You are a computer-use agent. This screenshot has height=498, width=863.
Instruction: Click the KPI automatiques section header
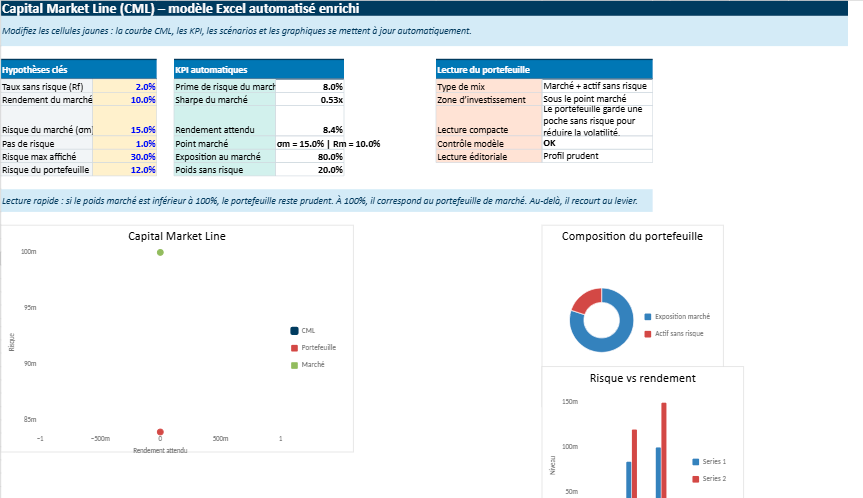click(258, 70)
